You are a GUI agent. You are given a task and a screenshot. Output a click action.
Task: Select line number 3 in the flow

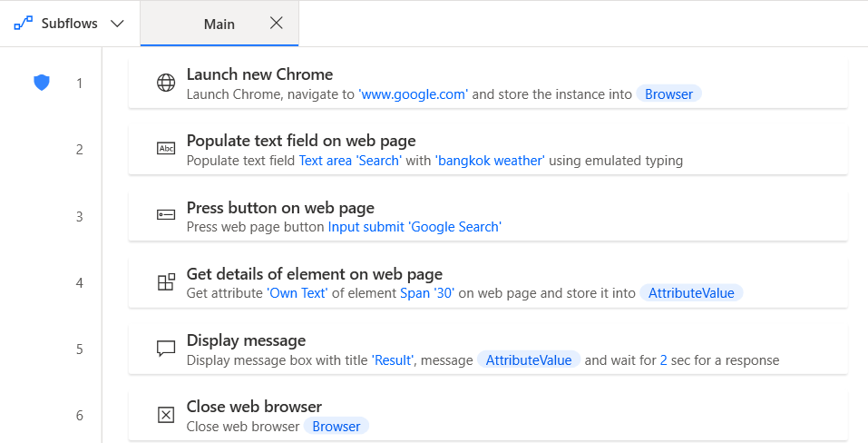80,216
